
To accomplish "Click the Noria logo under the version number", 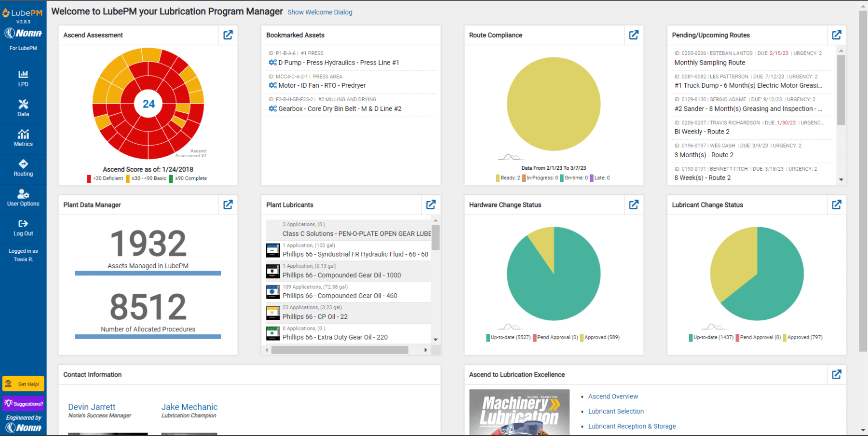I will [x=23, y=33].
